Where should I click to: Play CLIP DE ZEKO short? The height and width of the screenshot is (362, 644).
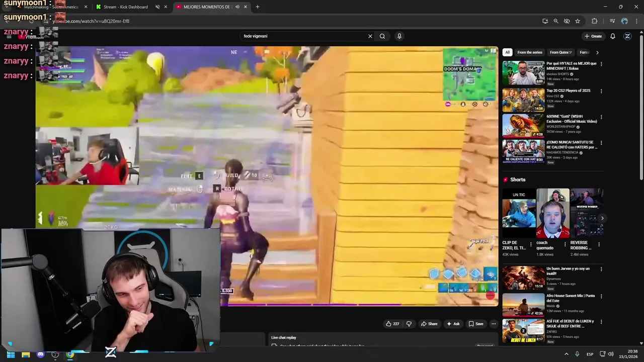[x=519, y=213]
